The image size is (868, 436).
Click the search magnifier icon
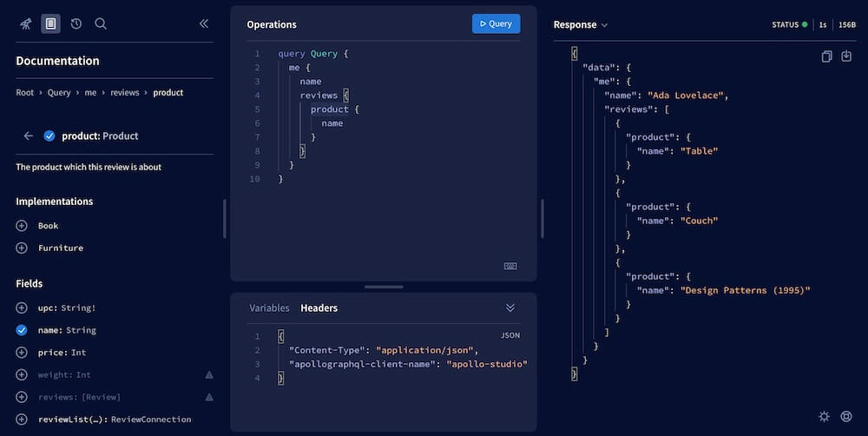[x=101, y=23]
